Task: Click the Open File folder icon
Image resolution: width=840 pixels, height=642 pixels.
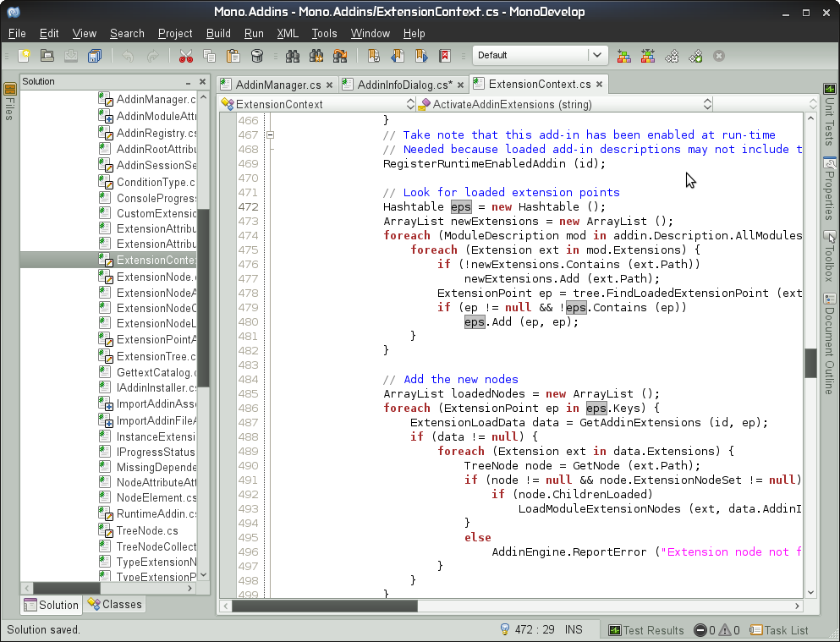Action: tap(48, 56)
